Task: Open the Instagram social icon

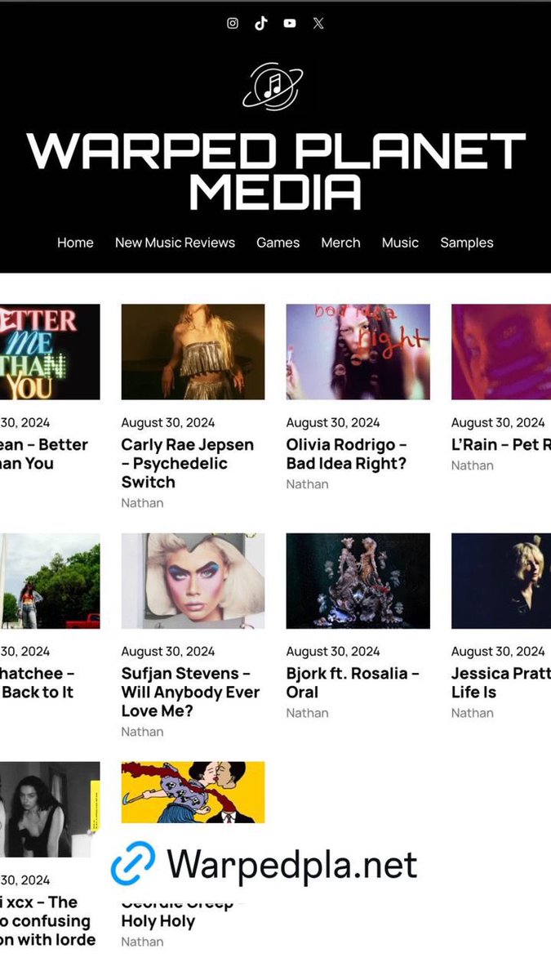Action: coord(233,24)
